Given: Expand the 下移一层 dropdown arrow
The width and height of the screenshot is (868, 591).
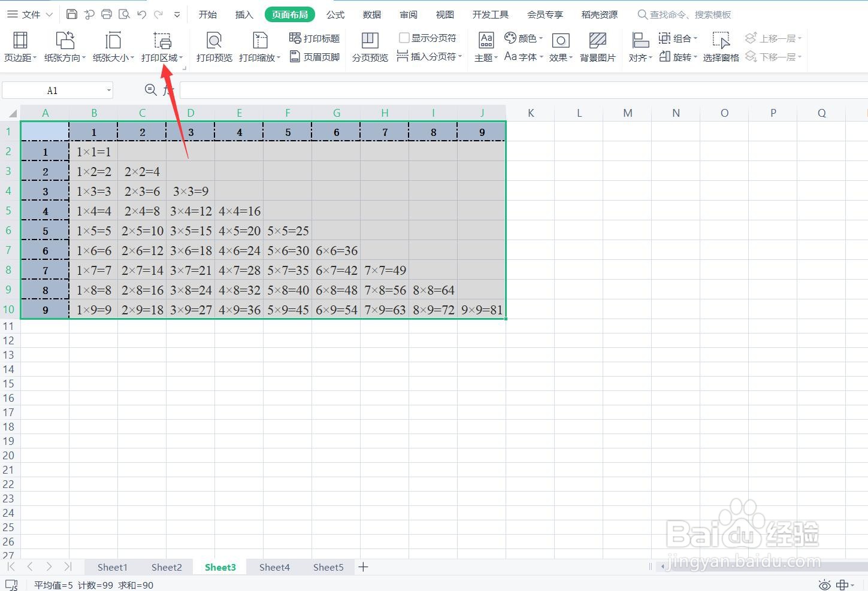Looking at the screenshot, I should [800, 57].
